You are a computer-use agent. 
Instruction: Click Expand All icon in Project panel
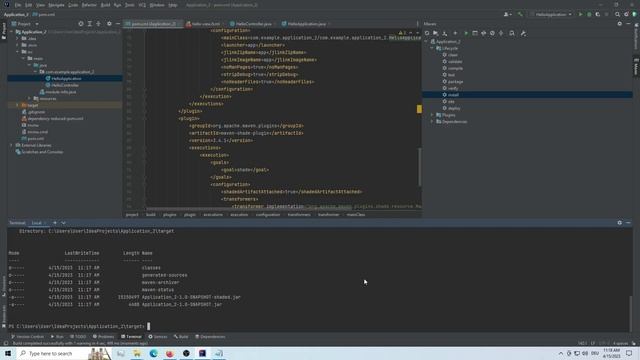[90, 24]
